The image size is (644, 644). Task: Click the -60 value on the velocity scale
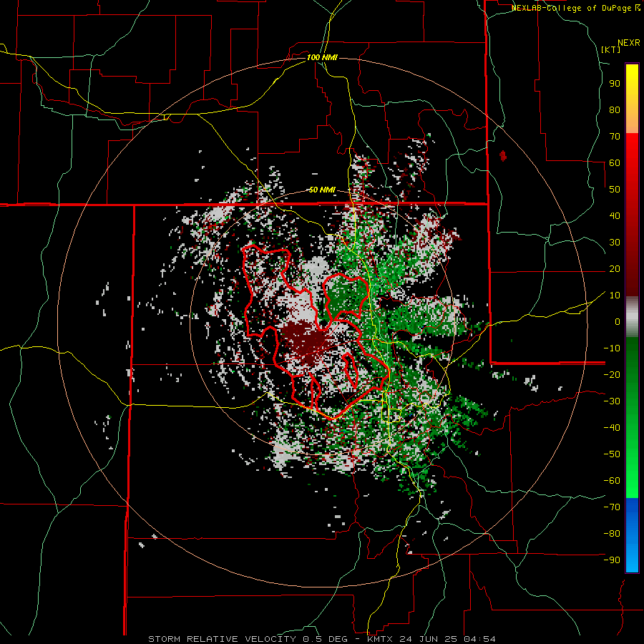coord(612,481)
